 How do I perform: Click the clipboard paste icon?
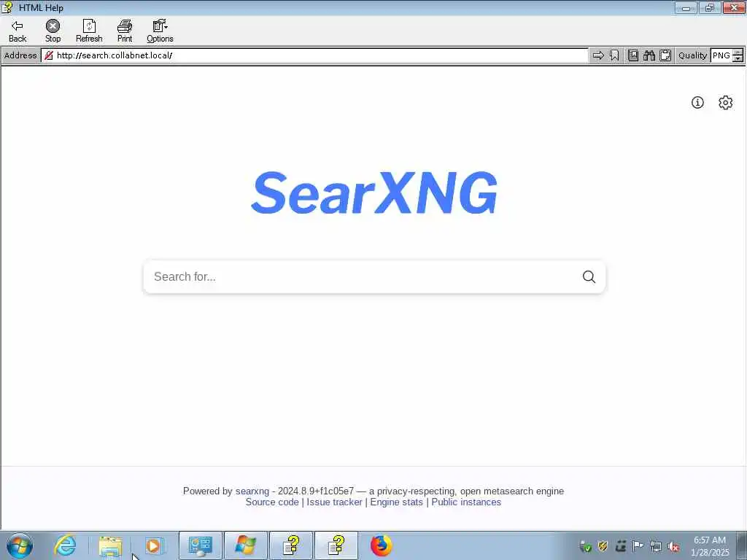tap(665, 55)
